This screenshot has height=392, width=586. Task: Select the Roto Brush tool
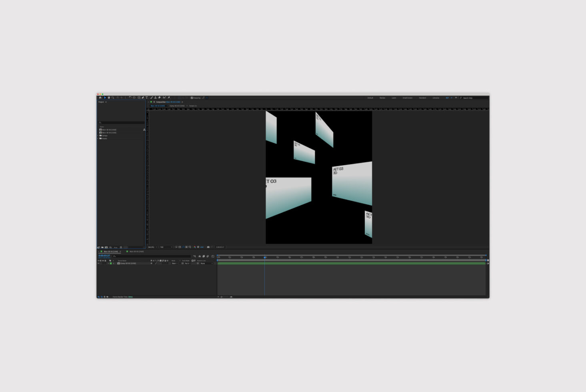tap(164, 98)
